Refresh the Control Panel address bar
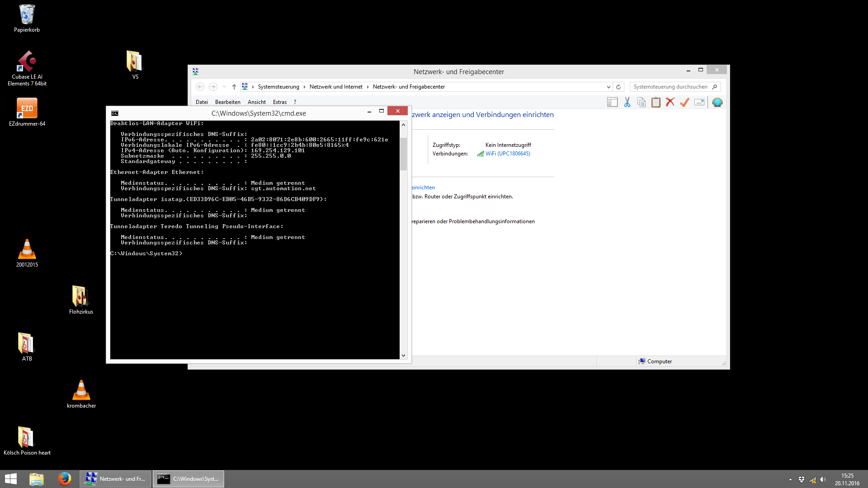The image size is (868, 488). click(618, 87)
